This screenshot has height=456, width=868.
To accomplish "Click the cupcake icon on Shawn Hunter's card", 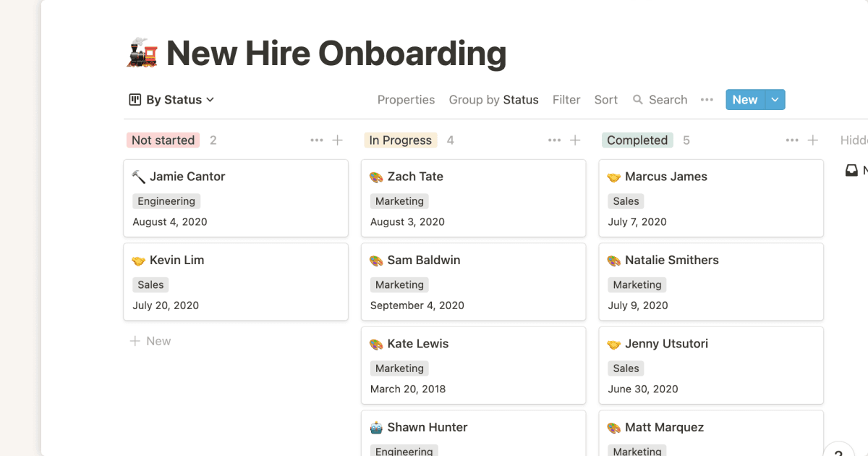I will point(376,427).
